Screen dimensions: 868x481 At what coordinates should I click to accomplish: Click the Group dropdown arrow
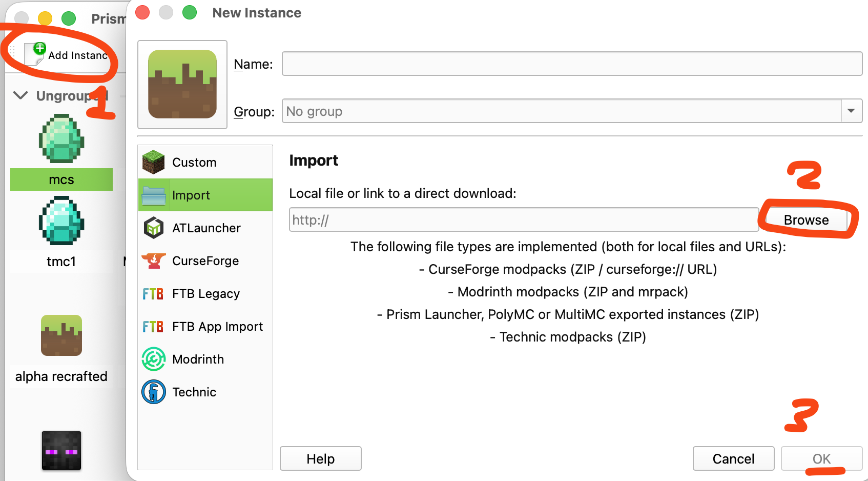(851, 111)
